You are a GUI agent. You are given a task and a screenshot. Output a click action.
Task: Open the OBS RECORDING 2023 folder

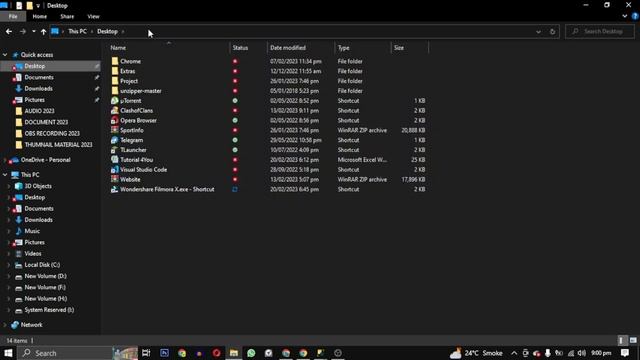(52, 133)
